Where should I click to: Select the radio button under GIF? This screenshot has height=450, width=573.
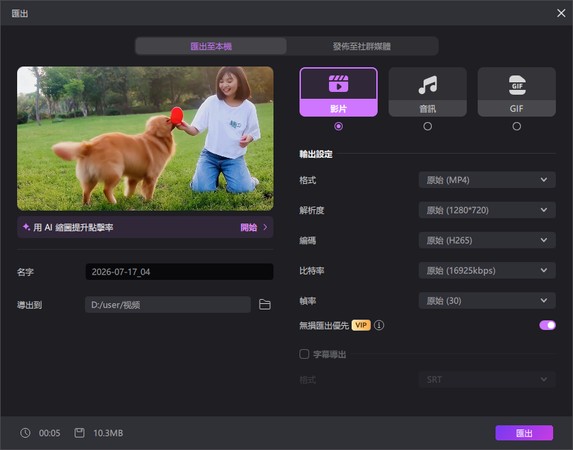pos(517,126)
